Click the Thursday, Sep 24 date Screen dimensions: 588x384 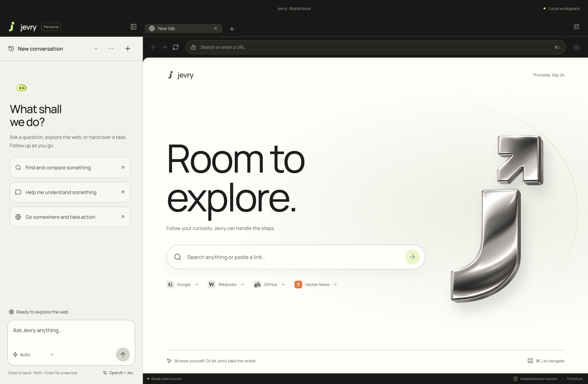click(548, 75)
